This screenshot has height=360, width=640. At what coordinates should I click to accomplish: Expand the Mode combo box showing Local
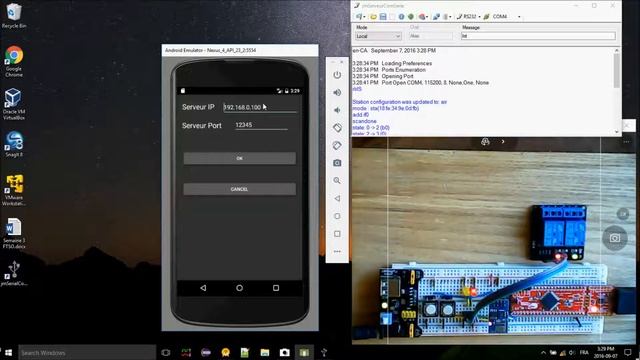[378, 36]
